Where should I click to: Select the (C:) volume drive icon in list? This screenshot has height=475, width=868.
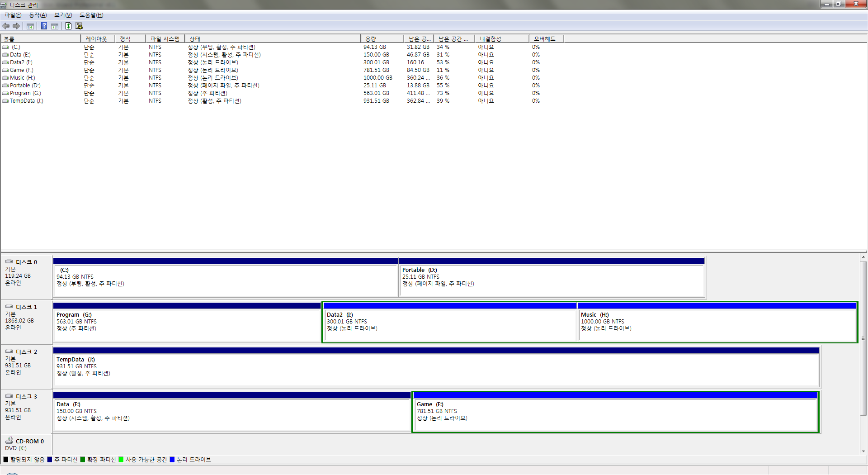(5, 47)
